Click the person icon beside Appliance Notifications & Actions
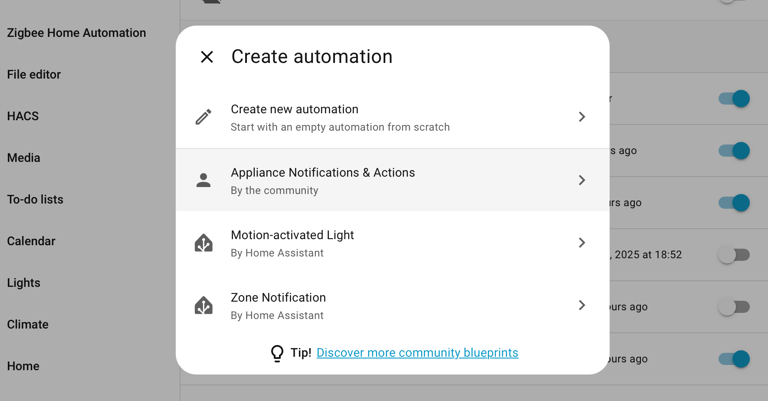This screenshot has width=768, height=401. click(203, 180)
